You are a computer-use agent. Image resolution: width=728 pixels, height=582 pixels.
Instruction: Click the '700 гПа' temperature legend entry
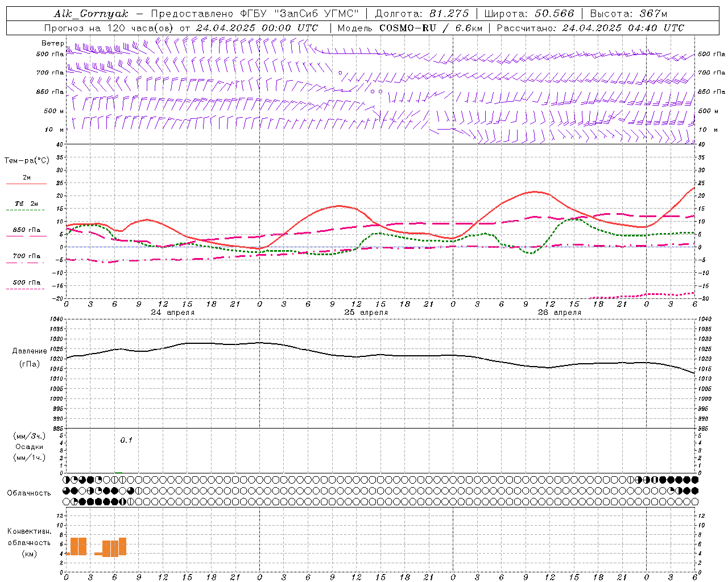tap(27, 256)
